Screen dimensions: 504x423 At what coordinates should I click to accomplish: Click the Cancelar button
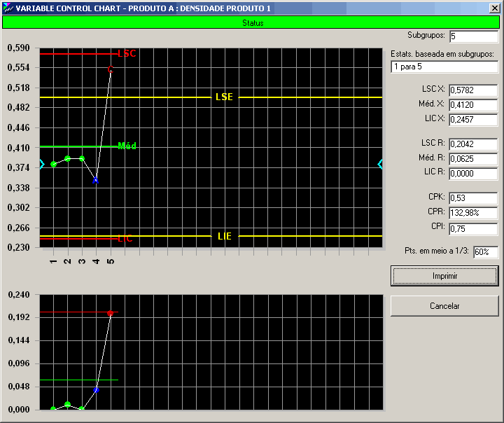[444, 306]
